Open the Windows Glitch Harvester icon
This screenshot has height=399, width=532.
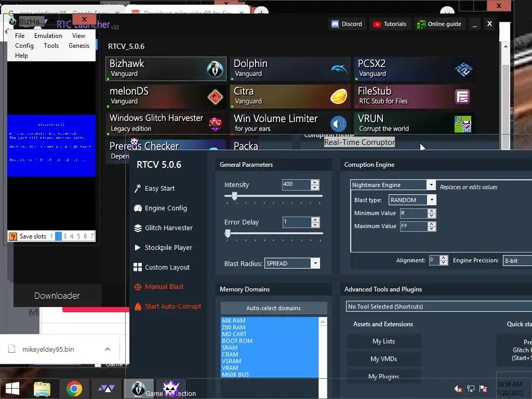coord(215,124)
